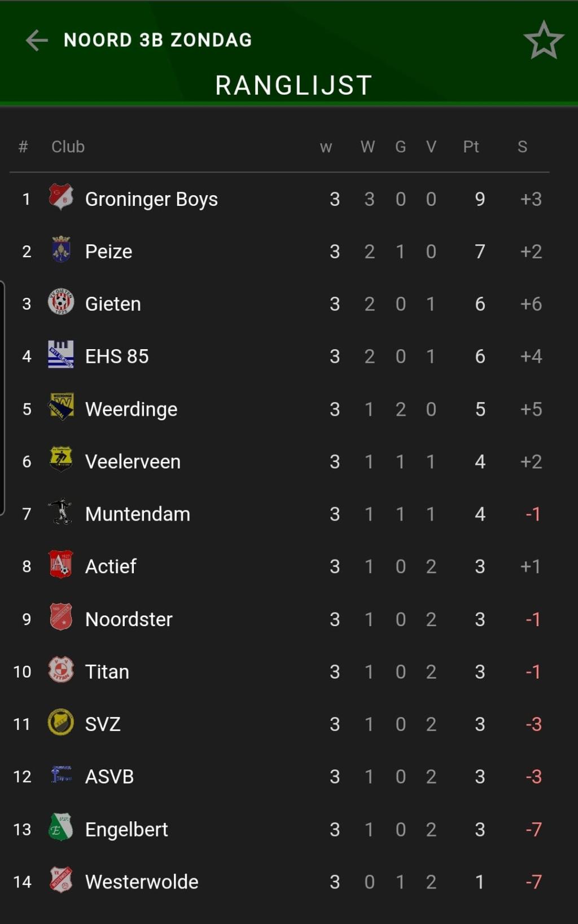Click the Actief club crest
Image resolution: width=578 pixels, height=924 pixels.
[61, 565]
